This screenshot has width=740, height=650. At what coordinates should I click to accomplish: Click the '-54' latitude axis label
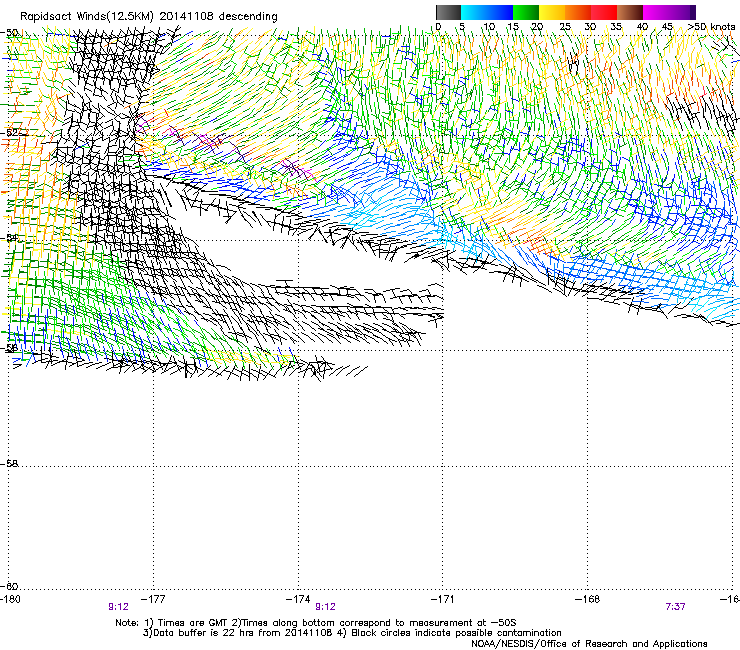pyautogui.click(x=9, y=237)
